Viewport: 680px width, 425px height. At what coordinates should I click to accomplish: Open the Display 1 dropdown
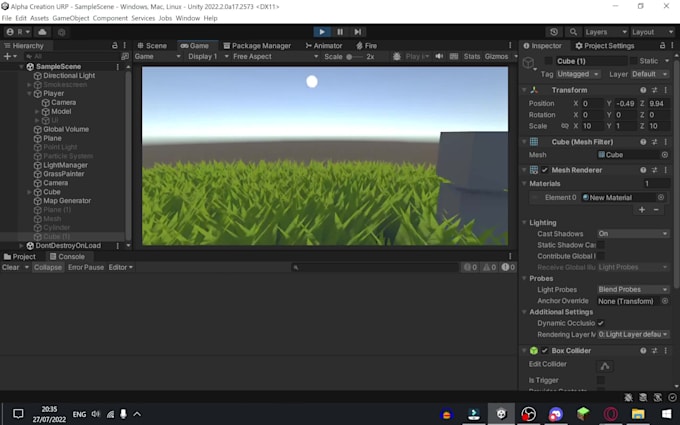click(x=208, y=56)
